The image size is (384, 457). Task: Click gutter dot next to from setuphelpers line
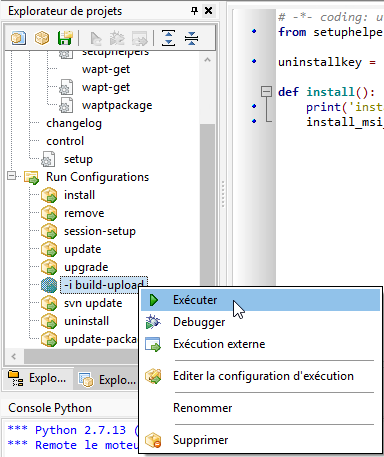tap(254, 31)
